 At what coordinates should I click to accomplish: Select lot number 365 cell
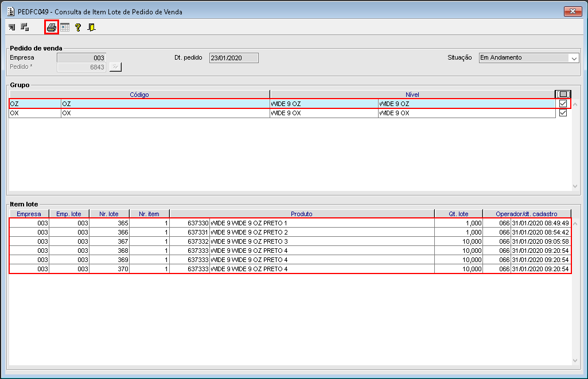109,223
